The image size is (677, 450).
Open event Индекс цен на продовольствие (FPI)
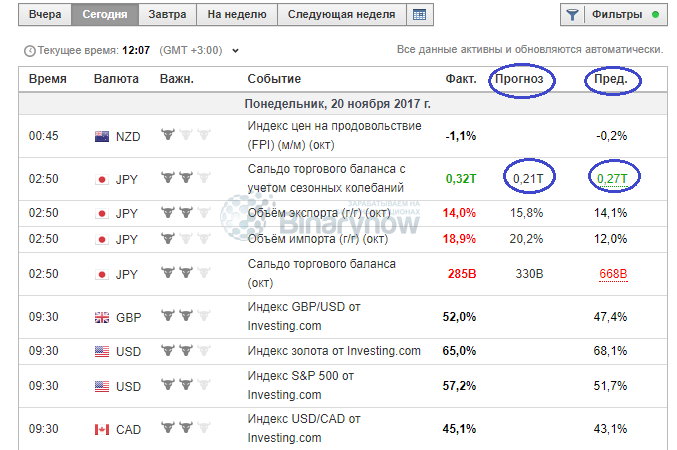pos(334,135)
